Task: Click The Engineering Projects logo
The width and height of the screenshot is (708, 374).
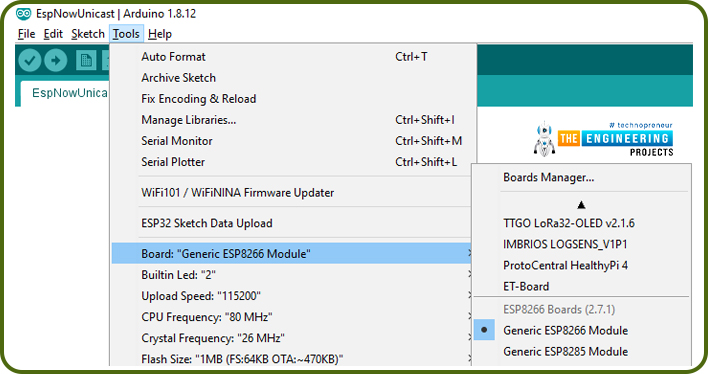Action: (x=603, y=140)
